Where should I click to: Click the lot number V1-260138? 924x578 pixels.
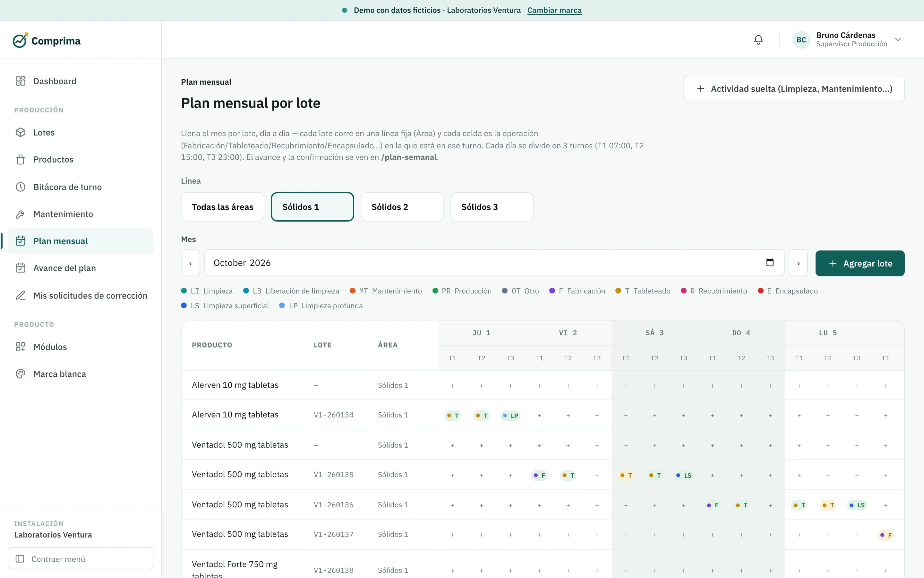point(333,570)
